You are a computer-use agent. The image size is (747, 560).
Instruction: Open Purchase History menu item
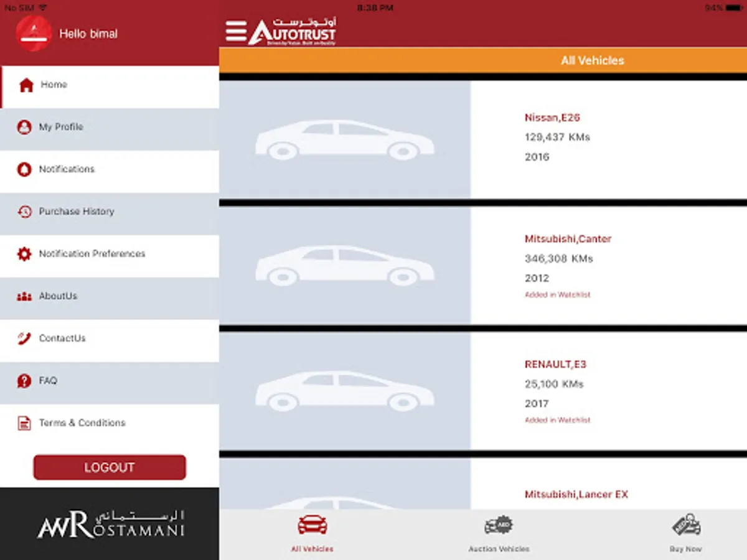click(110, 213)
